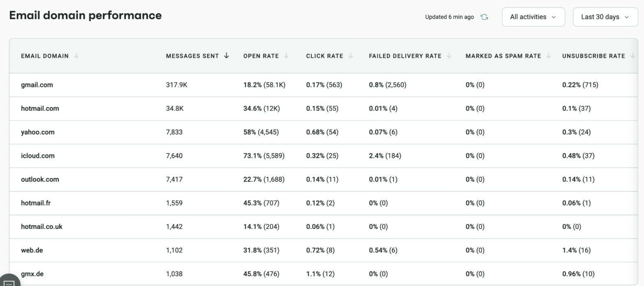The width and height of the screenshot is (644, 286).
Task: Open the Last 30 days dropdown
Action: click(x=605, y=17)
